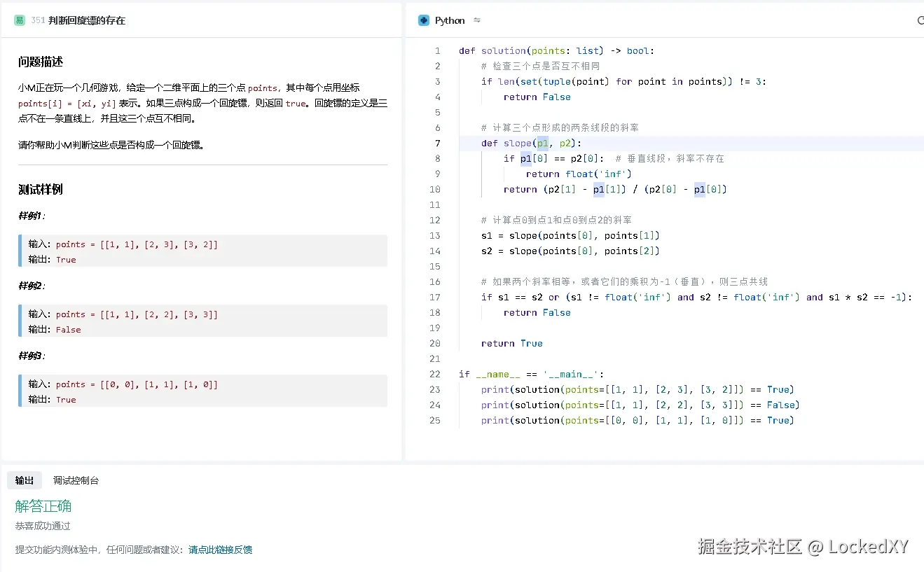The height and width of the screenshot is (572, 924).
Task: Click the green 易 difficulty badge
Action: click(x=20, y=20)
